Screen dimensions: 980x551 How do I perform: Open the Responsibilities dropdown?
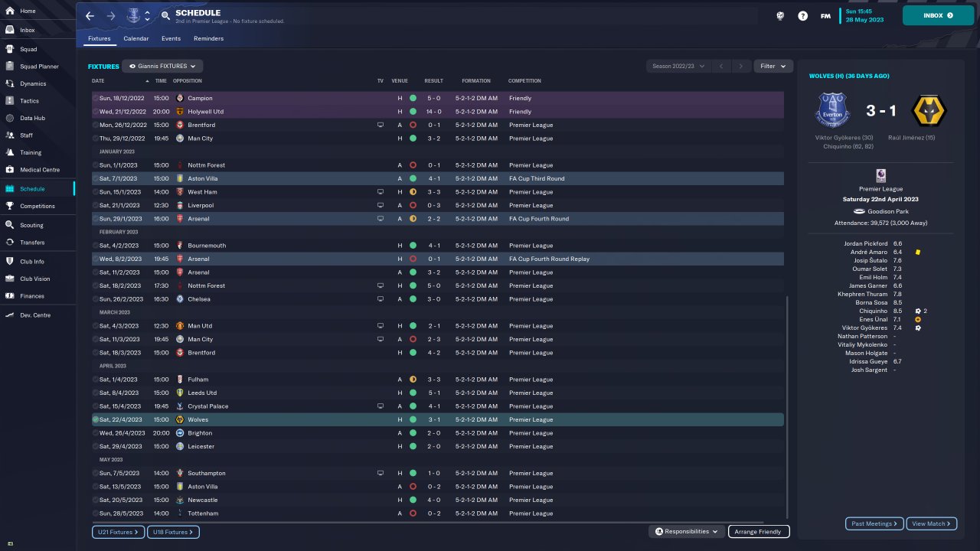[687, 532]
